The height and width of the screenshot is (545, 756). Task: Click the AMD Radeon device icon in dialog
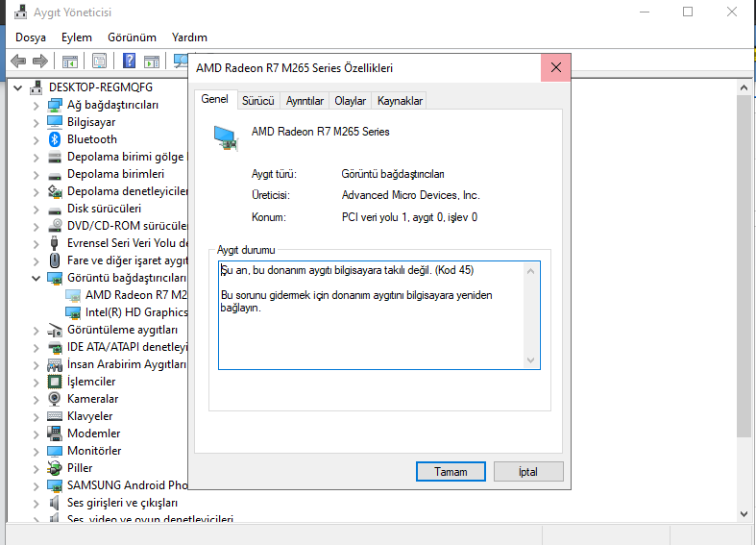tap(226, 138)
